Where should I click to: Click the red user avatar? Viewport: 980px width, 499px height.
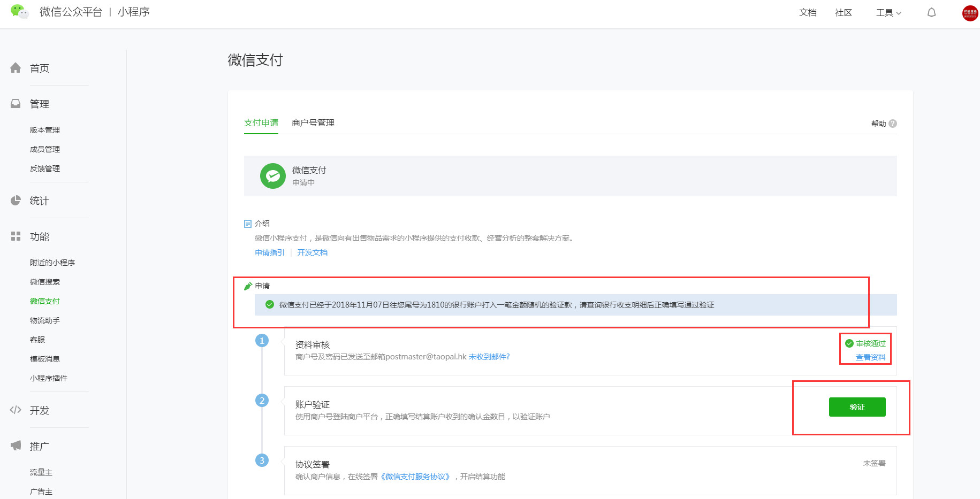[x=970, y=13]
